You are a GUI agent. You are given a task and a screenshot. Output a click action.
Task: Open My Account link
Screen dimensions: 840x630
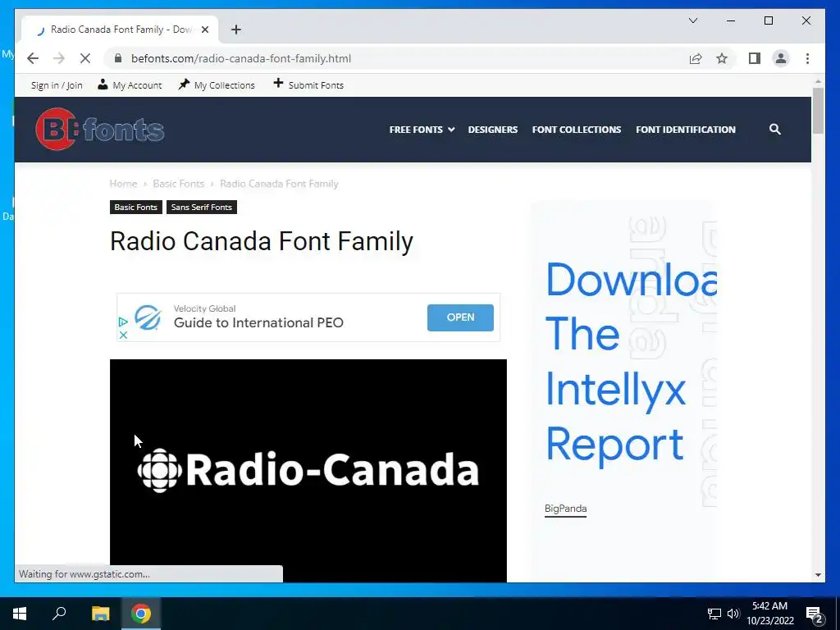130,85
